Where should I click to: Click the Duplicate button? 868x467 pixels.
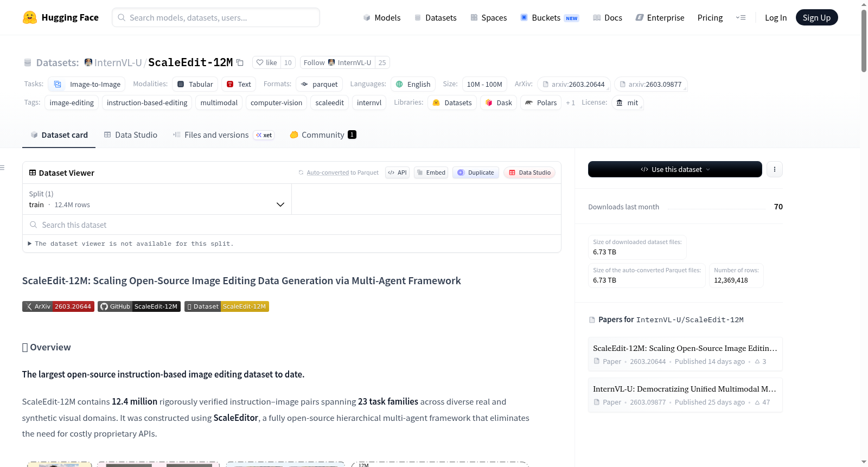[476, 172]
